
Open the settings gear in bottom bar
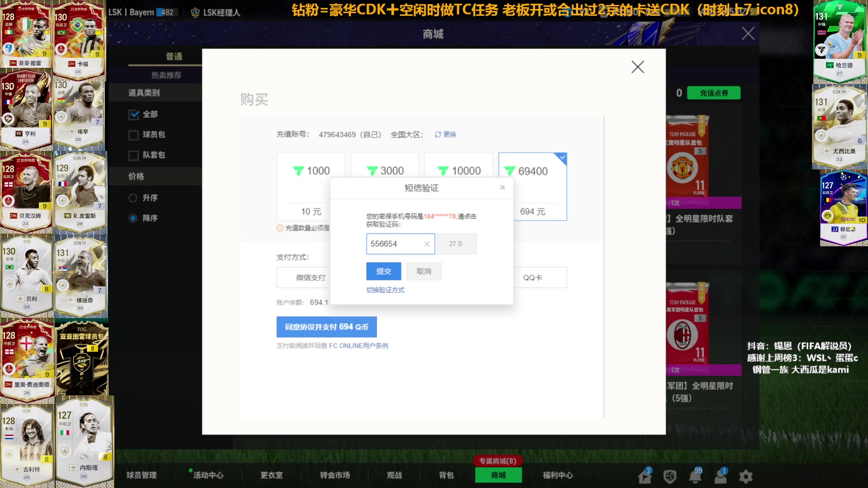click(746, 476)
